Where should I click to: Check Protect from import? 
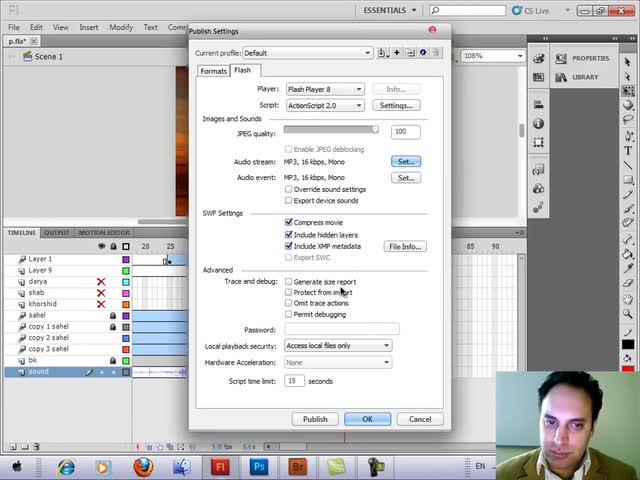pyautogui.click(x=289, y=292)
